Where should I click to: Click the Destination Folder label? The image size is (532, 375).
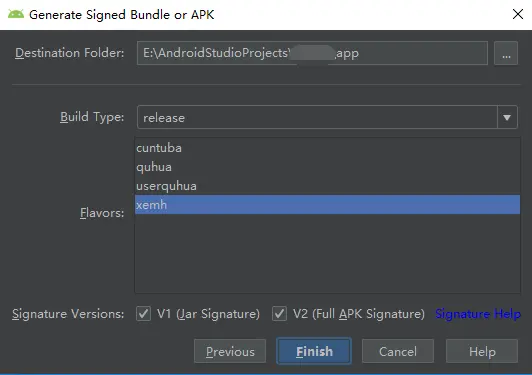click(x=70, y=53)
